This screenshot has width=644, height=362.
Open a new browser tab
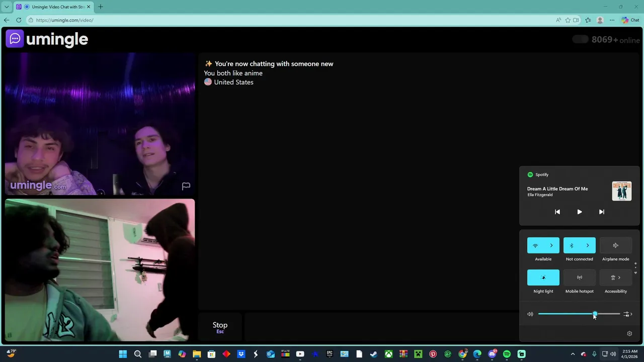point(101,7)
